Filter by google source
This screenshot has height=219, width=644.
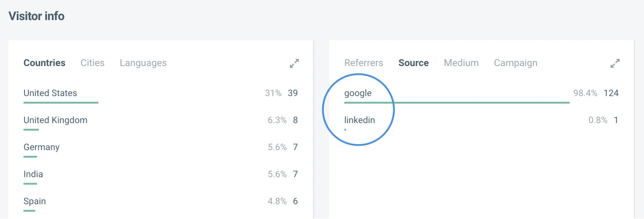click(x=358, y=93)
